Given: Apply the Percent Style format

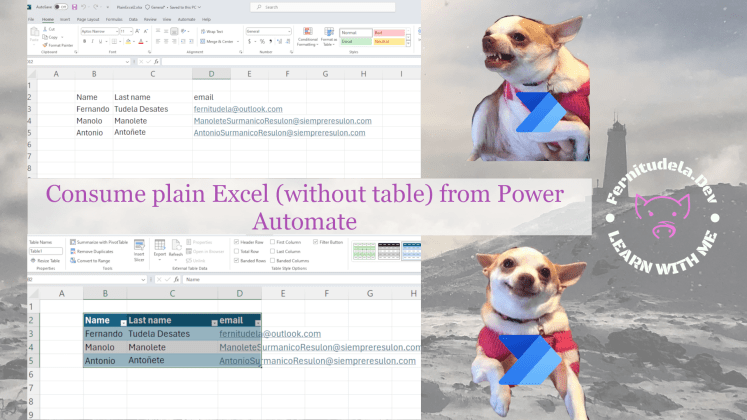Looking at the screenshot, I should [262, 42].
